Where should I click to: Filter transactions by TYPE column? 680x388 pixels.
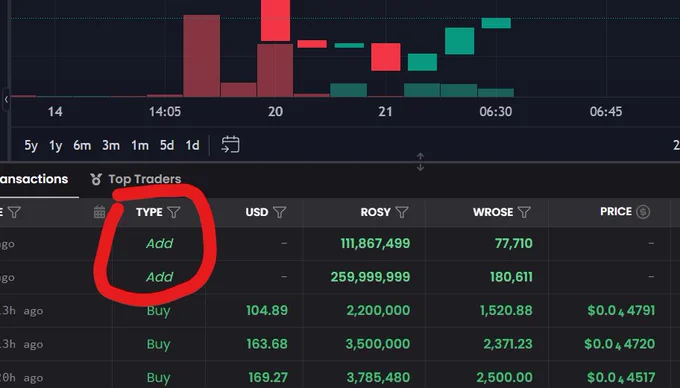tap(174, 212)
